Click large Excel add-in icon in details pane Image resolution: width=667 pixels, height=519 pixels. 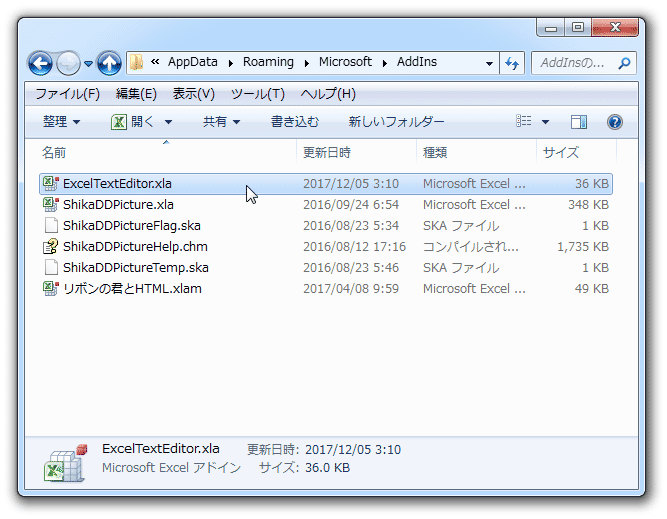[x=65, y=464]
